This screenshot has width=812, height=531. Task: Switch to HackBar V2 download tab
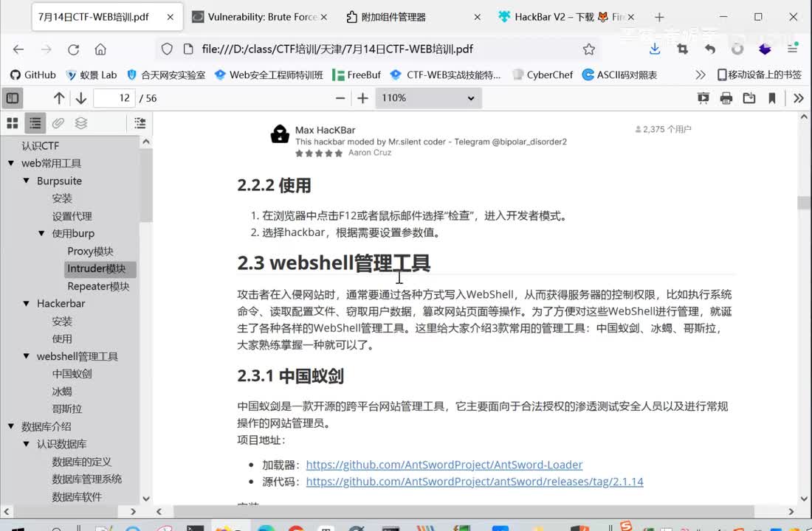tap(567, 17)
